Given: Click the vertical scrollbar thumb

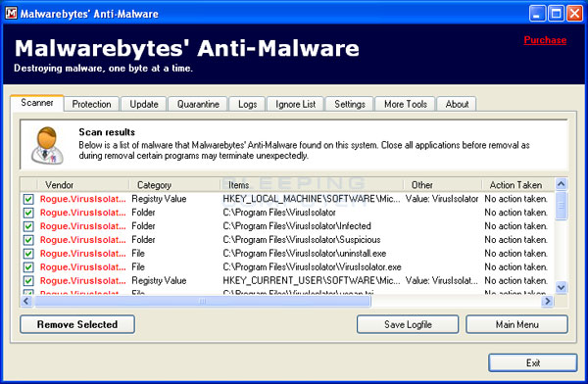Looking at the screenshot, I should [x=561, y=206].
